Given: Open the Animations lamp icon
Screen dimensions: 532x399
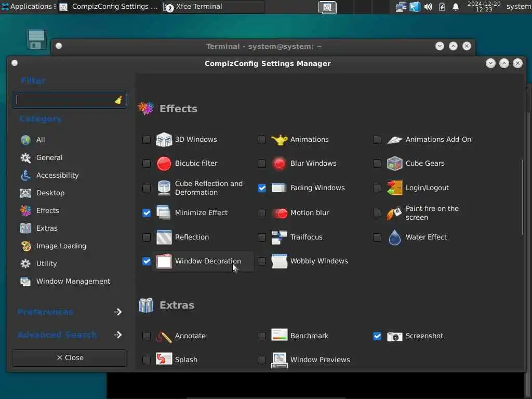Looking at the screenshot, I should point(279,139).
